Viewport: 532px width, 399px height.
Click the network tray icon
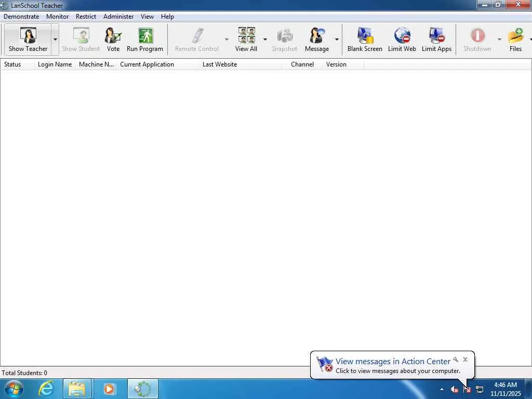click(x=480, y=390)
